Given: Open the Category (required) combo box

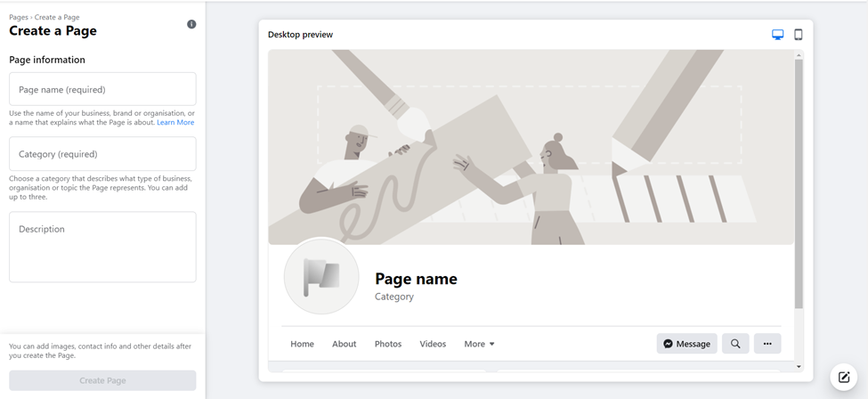Looking at the screenshot, I should click(102, 154).
